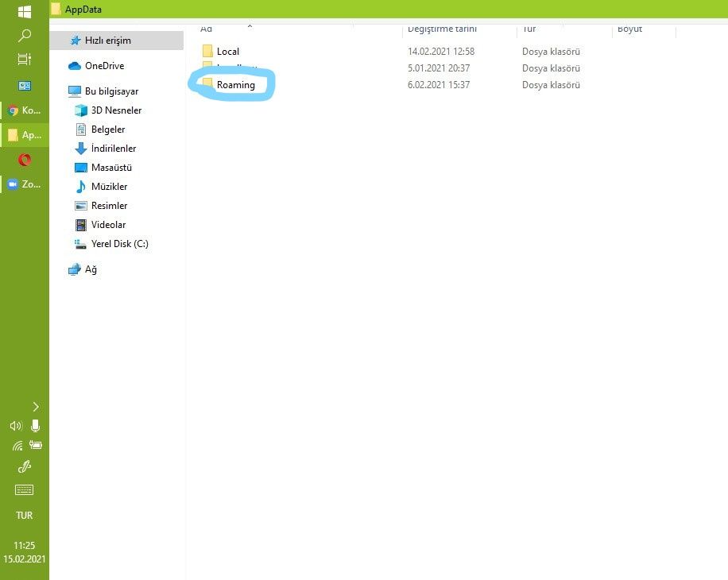Switch to the Zoom taskbar app

tap(25, 184)
